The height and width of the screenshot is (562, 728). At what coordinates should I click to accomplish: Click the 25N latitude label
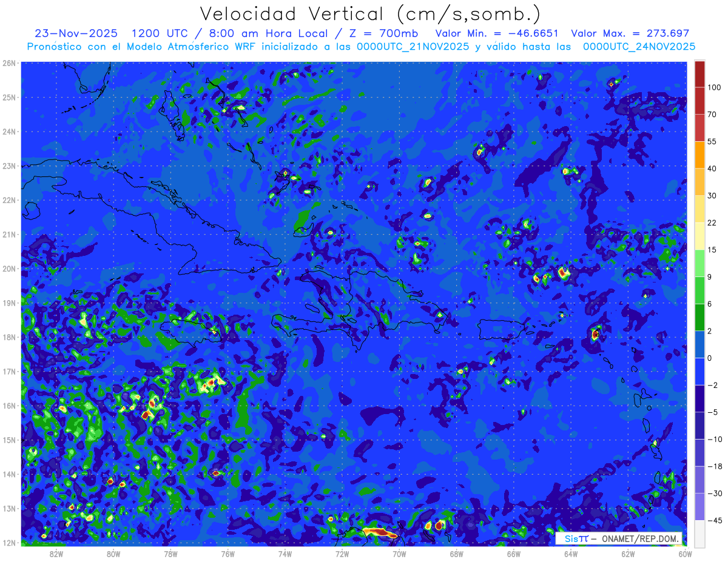click(x=8, y=97)
